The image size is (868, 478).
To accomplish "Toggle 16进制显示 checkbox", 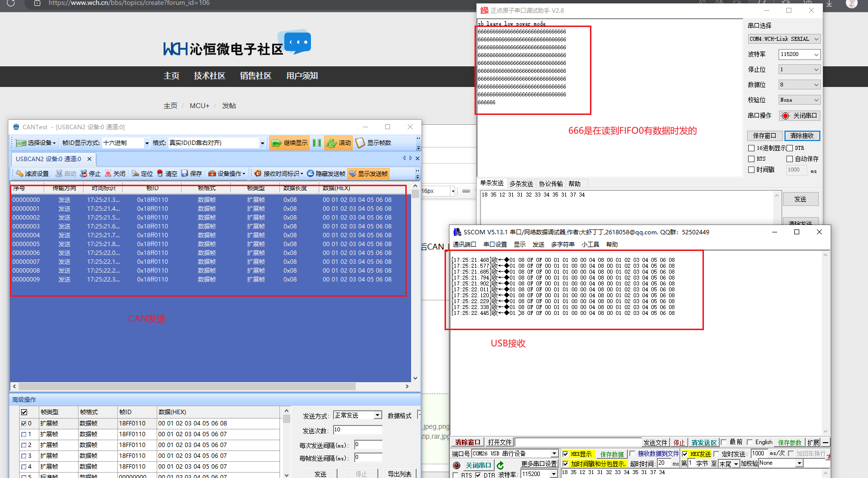I will 751,148.
